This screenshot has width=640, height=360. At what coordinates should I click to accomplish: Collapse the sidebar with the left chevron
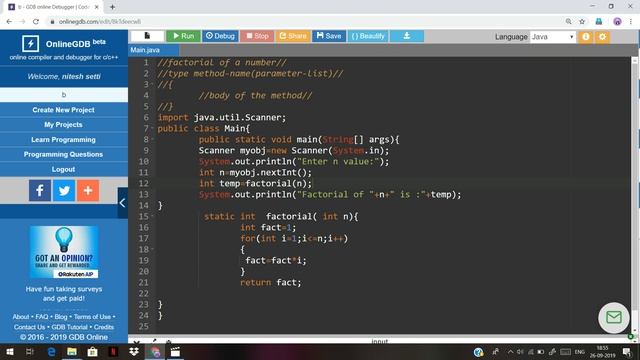(x=122, y=203)
